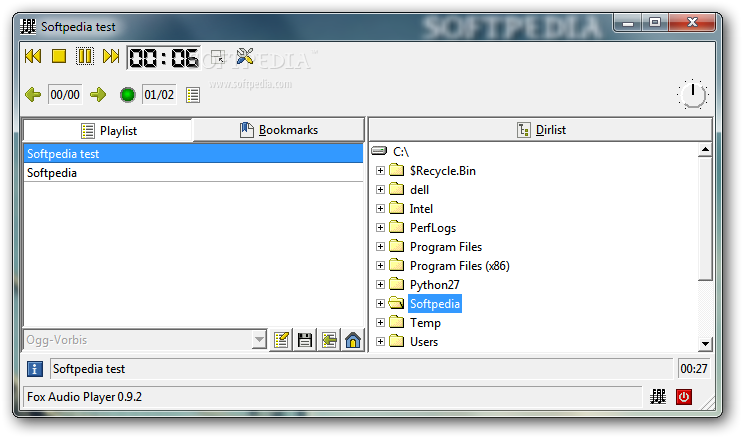The image size is (743, 438).
Task: Select the C:\ drive in Dirlist
Action: pyautogui.click(x=401, y=152)
